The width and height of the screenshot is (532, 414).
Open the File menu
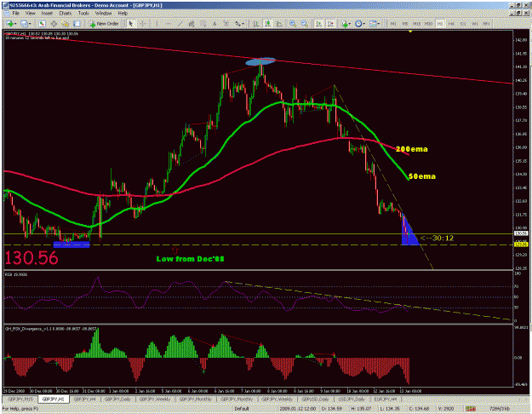pyautogui.click(x=16, y=14)
